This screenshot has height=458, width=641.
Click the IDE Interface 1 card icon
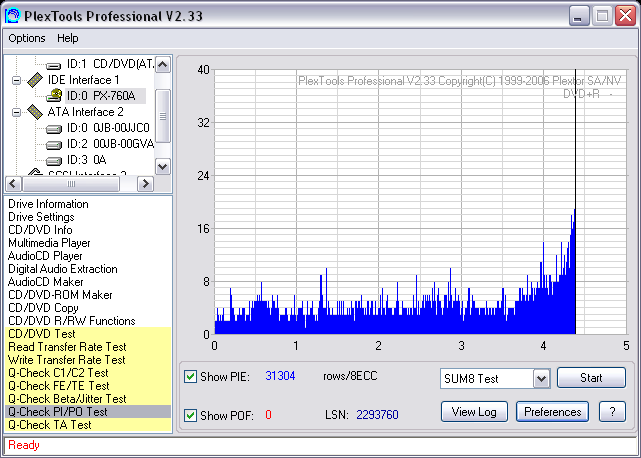coord(35,80)
